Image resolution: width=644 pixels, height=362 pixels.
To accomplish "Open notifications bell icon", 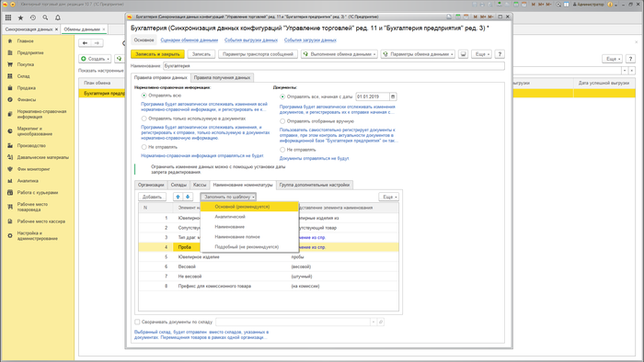I will 57,17.
